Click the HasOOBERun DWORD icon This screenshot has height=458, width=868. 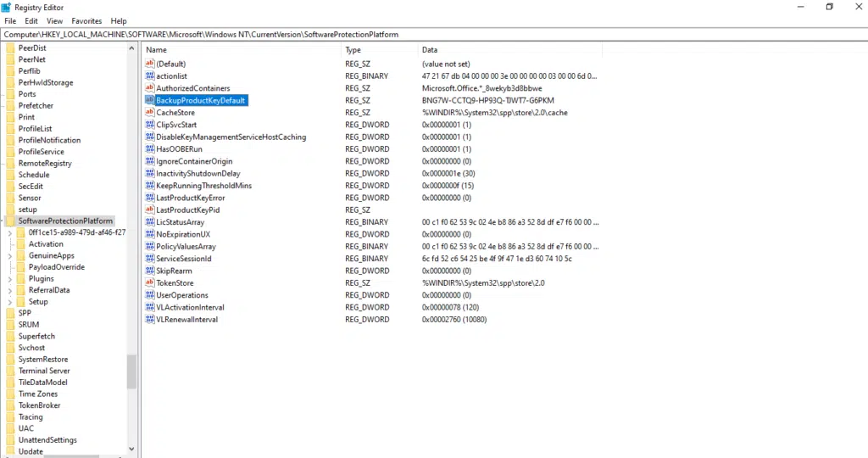tap(149, 149)
